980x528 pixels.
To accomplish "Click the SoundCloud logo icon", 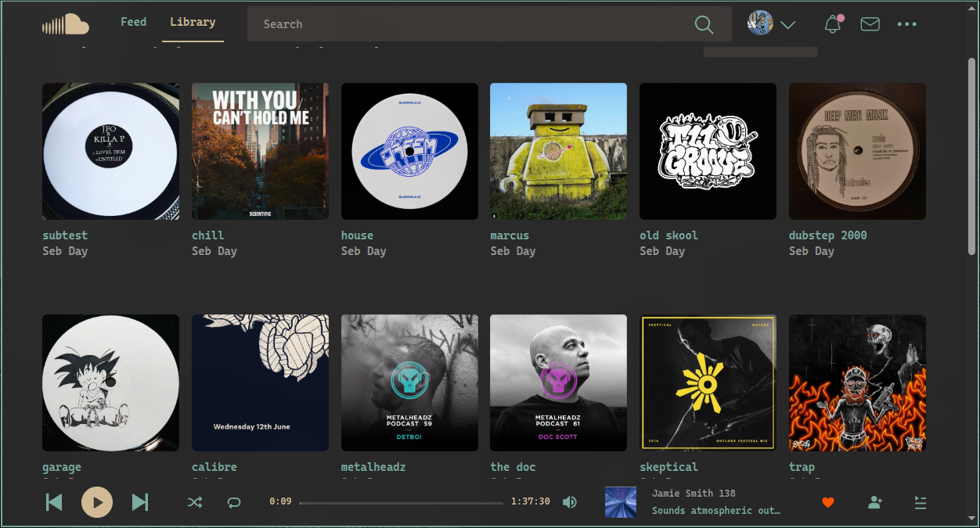I will [66, 24].
